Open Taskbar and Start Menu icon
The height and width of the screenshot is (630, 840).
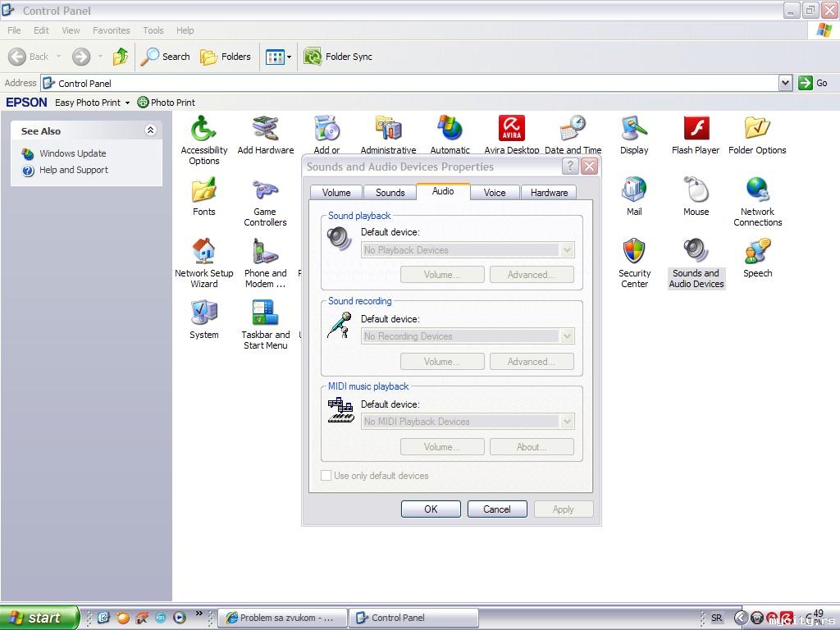pyautogui.click(x=265, y=325)
